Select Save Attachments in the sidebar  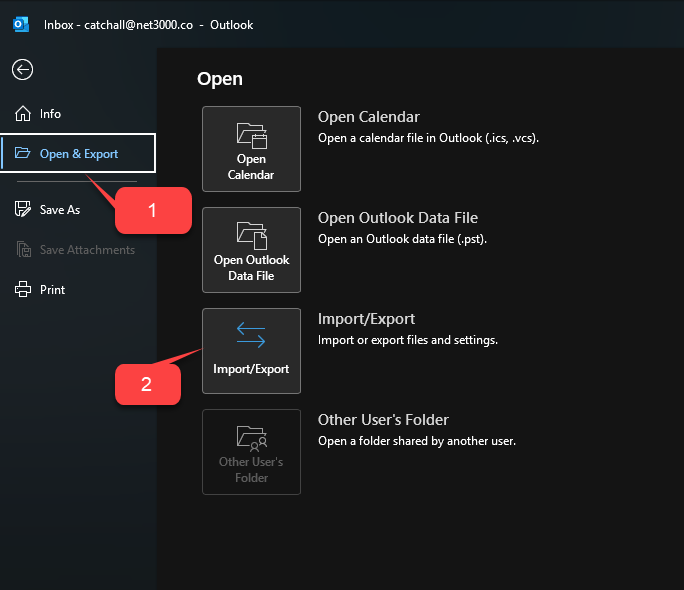(x=78, y=250)
